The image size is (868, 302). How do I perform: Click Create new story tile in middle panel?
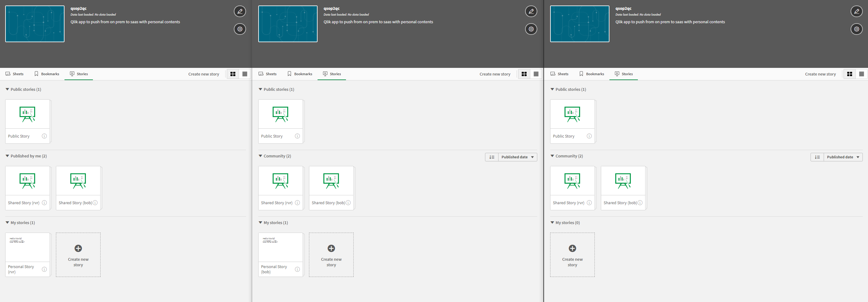click(331, 255)
